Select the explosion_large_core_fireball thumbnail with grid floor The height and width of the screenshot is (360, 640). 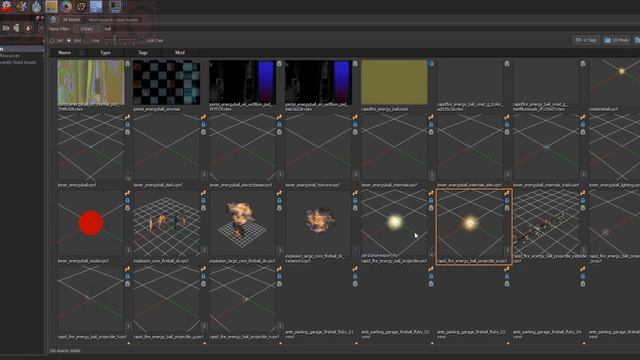click(242, 223)
